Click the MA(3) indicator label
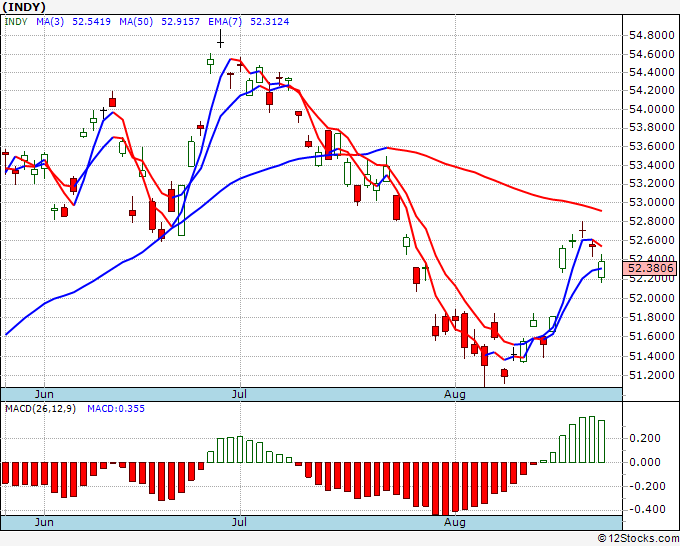This screenshot has height=546, width=680. coord(50,22)
